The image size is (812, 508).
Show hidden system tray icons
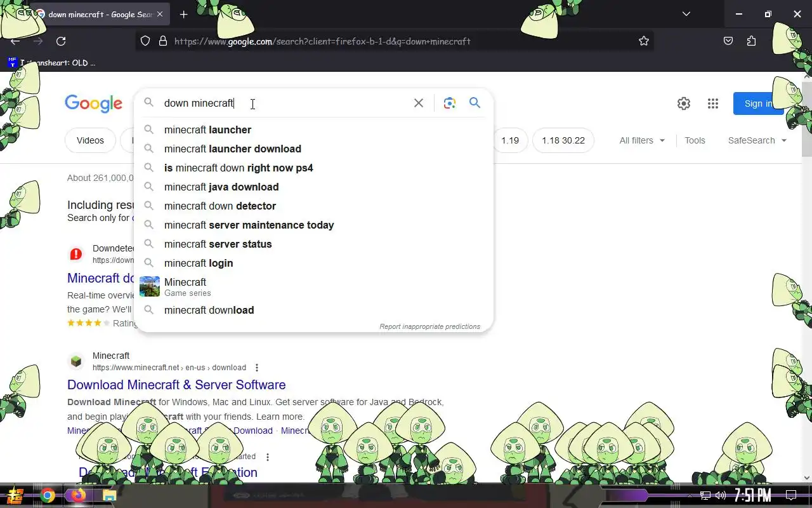point(690,495)
